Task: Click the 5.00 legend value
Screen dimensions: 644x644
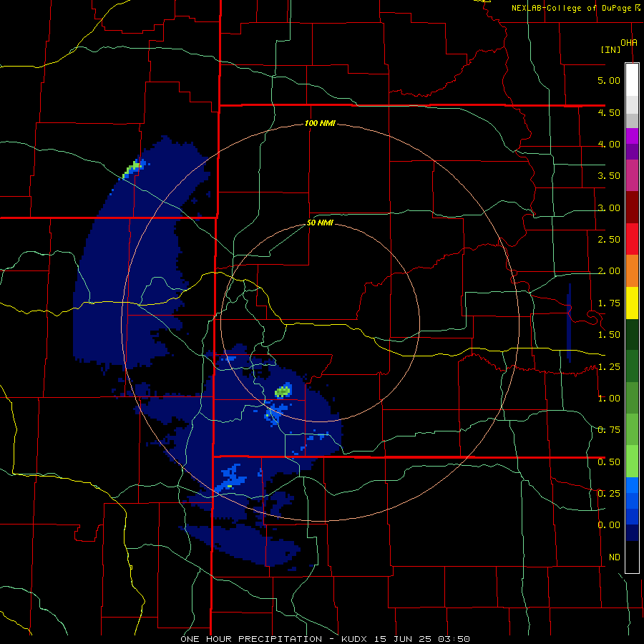Action: (609, 80)
